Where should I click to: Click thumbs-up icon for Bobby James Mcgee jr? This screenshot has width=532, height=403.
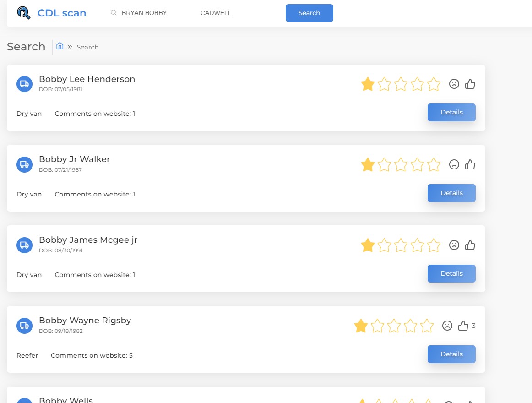(x=470, y=245)
